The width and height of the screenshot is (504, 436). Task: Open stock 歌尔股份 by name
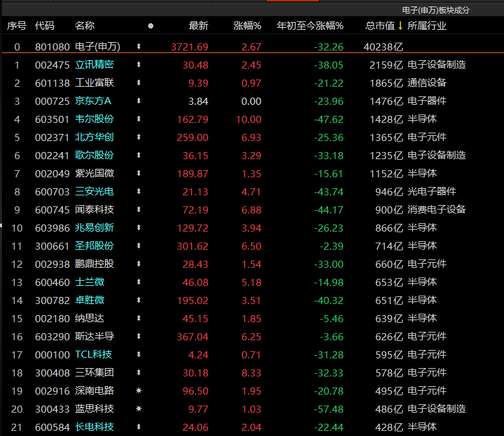click(94, 155)
